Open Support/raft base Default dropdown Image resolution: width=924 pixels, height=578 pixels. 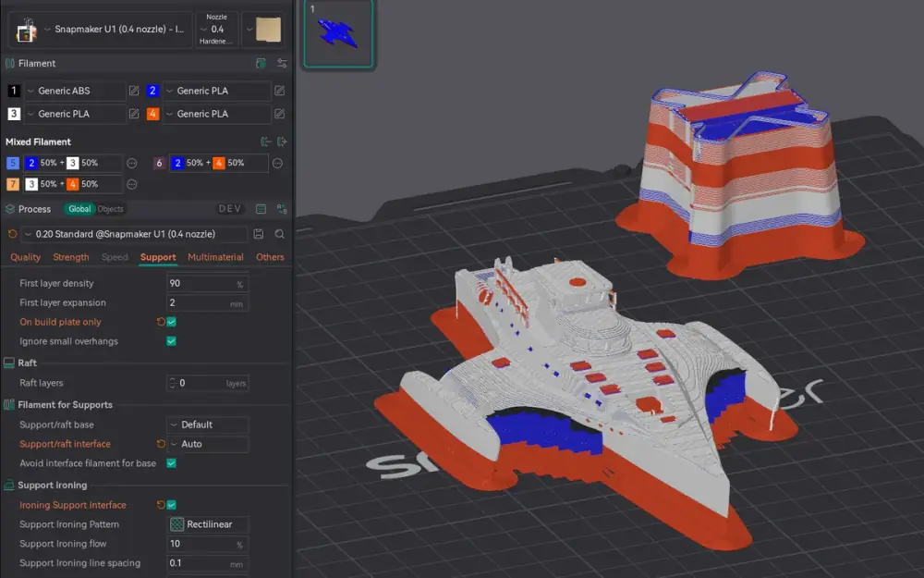pyautogui.click(x=207, y=424)
